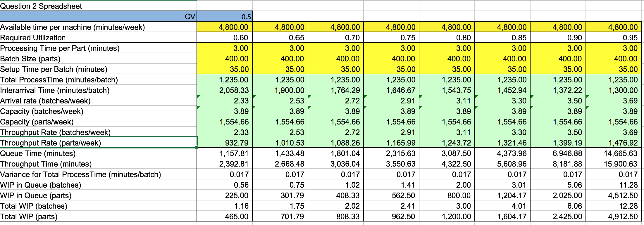Click Required Utilization cell 0.80
This screenshot has height=225, width=644.
[447, 37]
